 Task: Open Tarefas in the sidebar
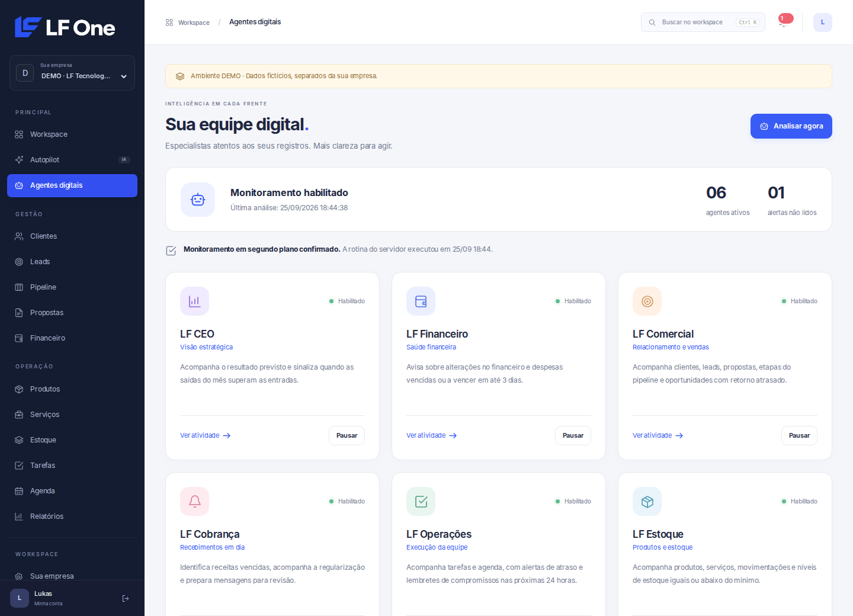[x=72, y=466]
